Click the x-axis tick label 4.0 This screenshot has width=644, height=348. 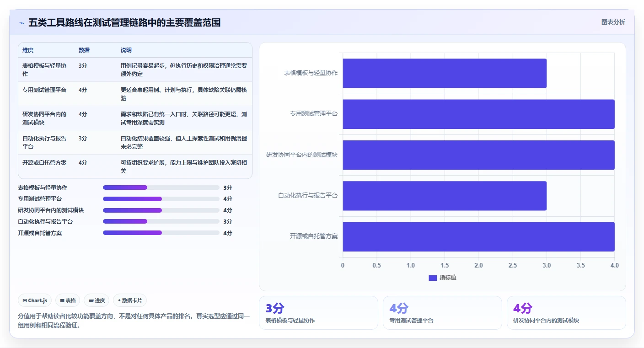point(614,265)
